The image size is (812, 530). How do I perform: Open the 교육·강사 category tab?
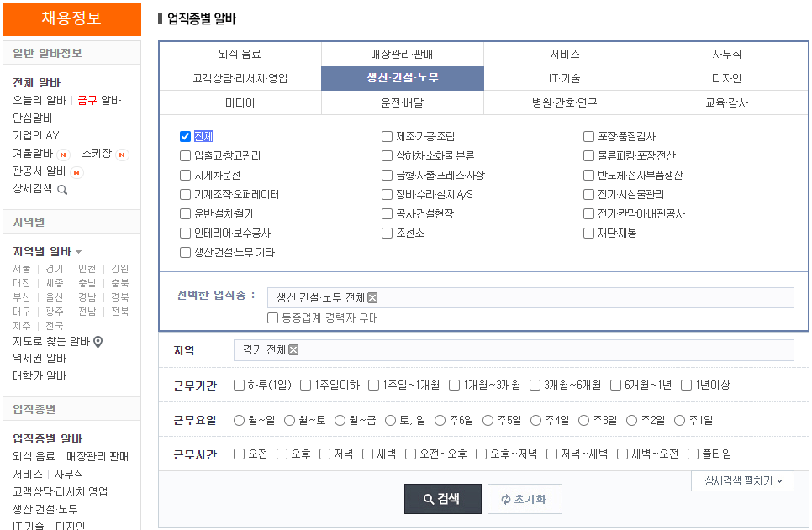[x=726, y=102]
